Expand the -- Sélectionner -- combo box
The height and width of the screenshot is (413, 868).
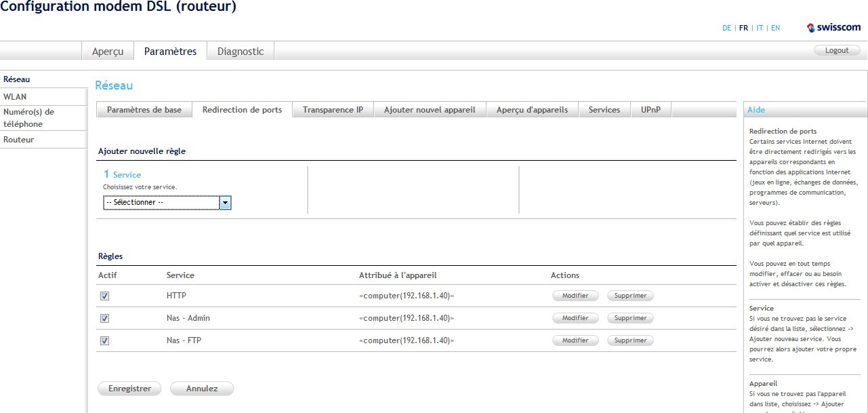(x=226, y=202)
